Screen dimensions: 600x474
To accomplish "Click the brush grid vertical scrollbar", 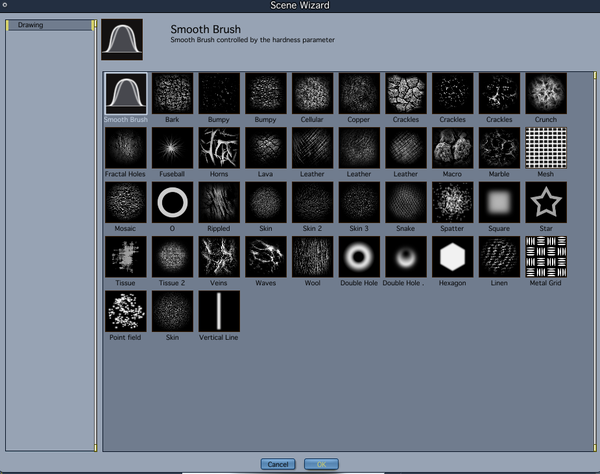I will pyautogui.click(x=595, y=261).
